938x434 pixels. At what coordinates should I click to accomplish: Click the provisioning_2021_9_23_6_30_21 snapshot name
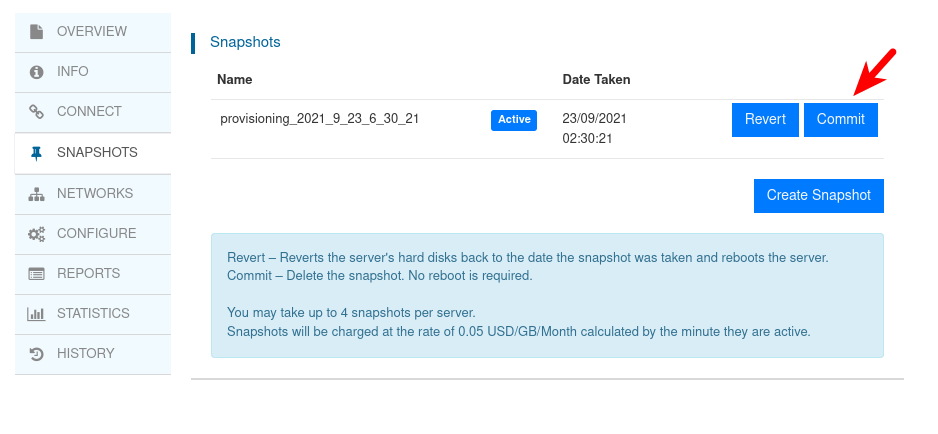click(319, 119)
